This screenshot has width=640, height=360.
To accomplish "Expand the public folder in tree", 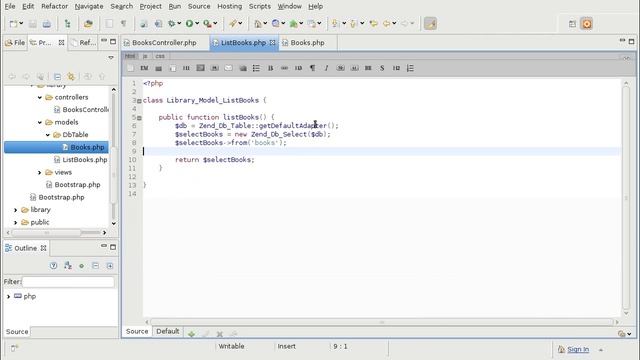I will pyautogui.click(x=16, y=222).
